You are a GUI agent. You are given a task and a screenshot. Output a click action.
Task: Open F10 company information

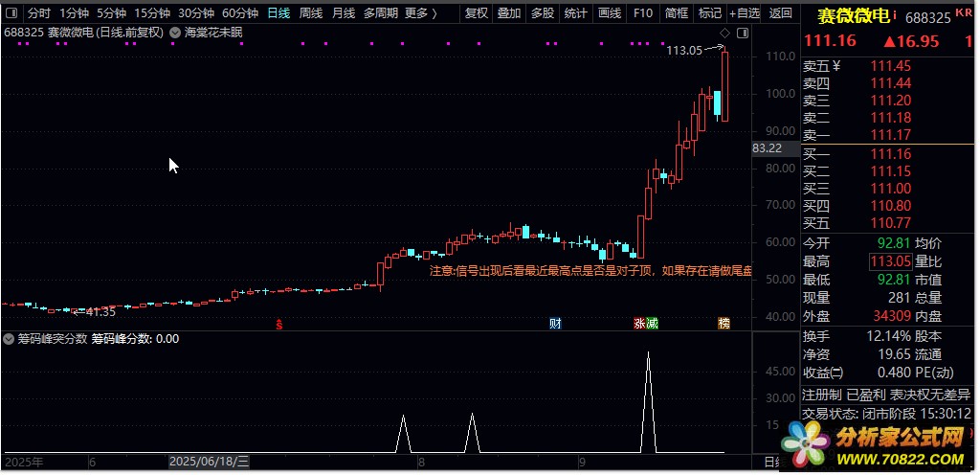642,12
